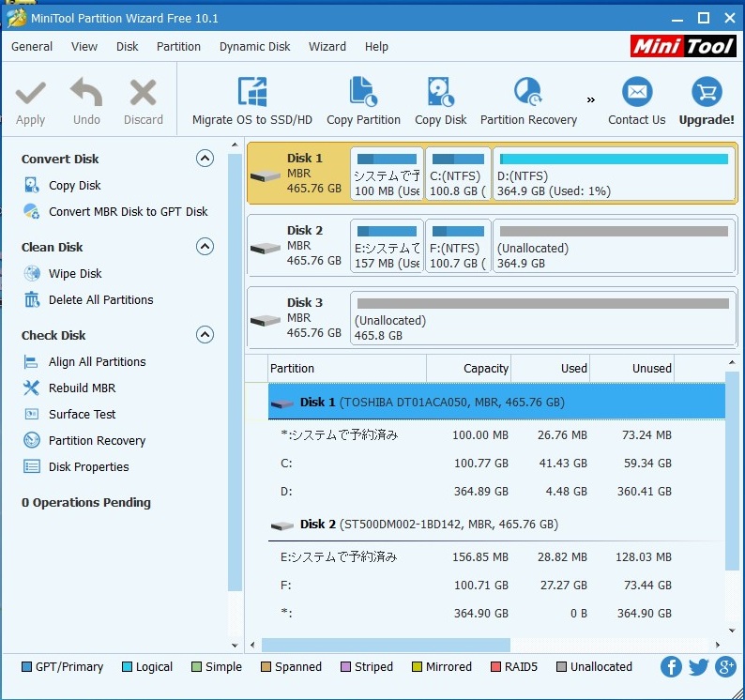The height and width of the screenshot is (700, 745).
Task: Click the Disk Properties link text
Action: 89,467
